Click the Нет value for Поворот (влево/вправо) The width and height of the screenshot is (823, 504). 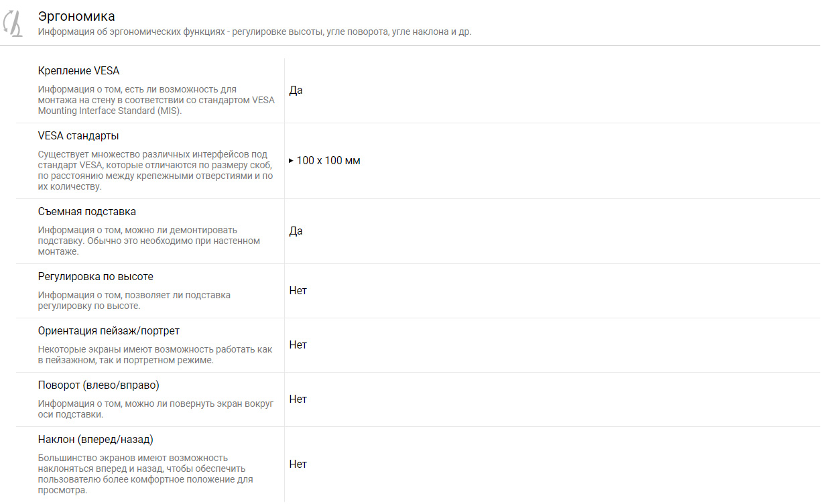(298, 399)
